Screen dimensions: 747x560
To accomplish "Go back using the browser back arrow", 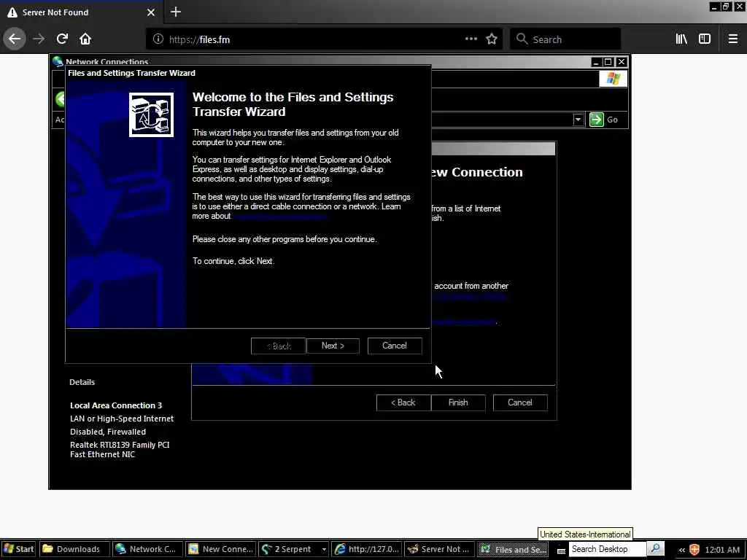I will pyautogui.click(x=15, y=39).
